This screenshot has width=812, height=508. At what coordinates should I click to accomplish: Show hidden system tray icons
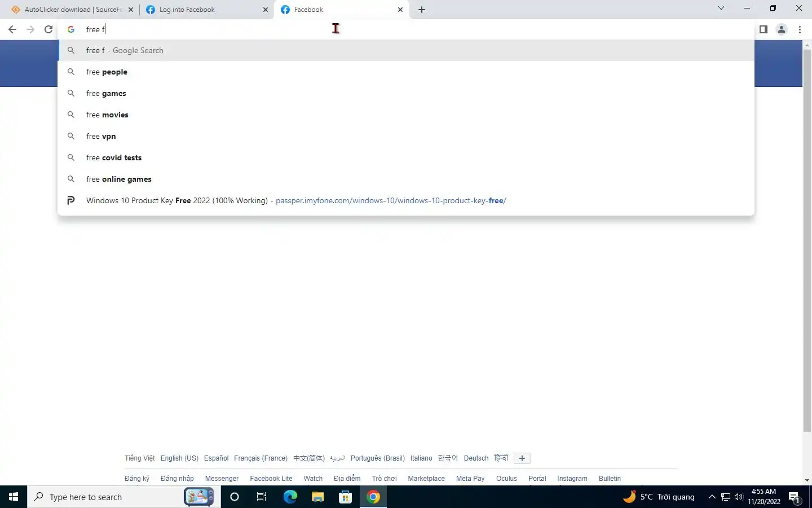[712, 497]
